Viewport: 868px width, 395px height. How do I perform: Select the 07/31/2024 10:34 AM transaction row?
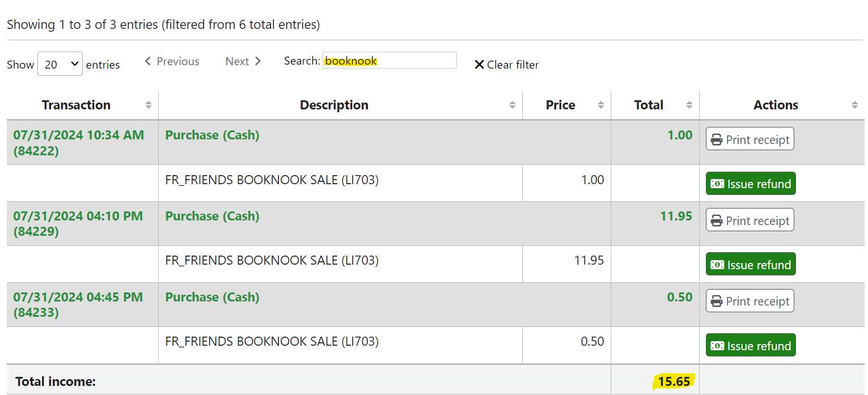[78, 142]
